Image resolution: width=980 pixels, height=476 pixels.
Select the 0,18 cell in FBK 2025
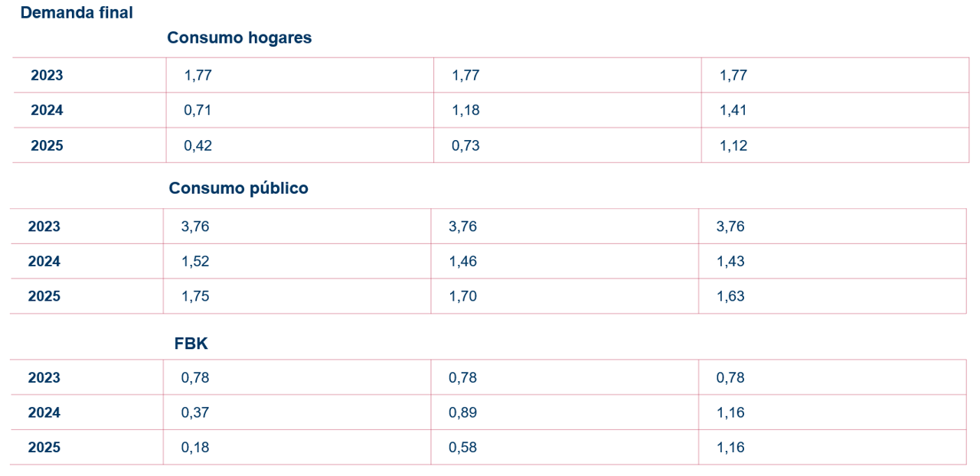tap(195, 448)
